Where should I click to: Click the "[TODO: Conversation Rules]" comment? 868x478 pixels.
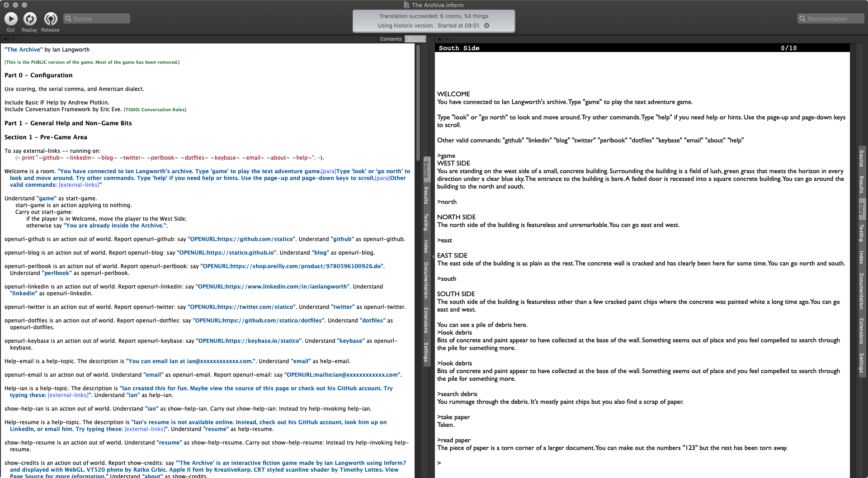coord(155,109)
